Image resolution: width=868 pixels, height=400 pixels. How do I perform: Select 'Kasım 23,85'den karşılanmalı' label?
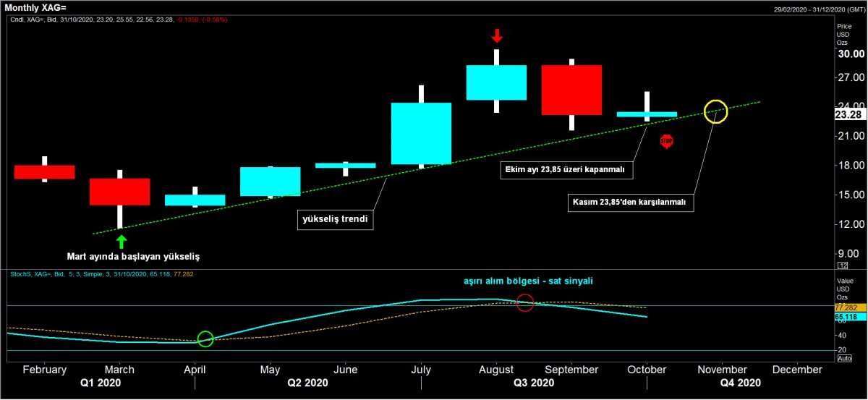631,202
